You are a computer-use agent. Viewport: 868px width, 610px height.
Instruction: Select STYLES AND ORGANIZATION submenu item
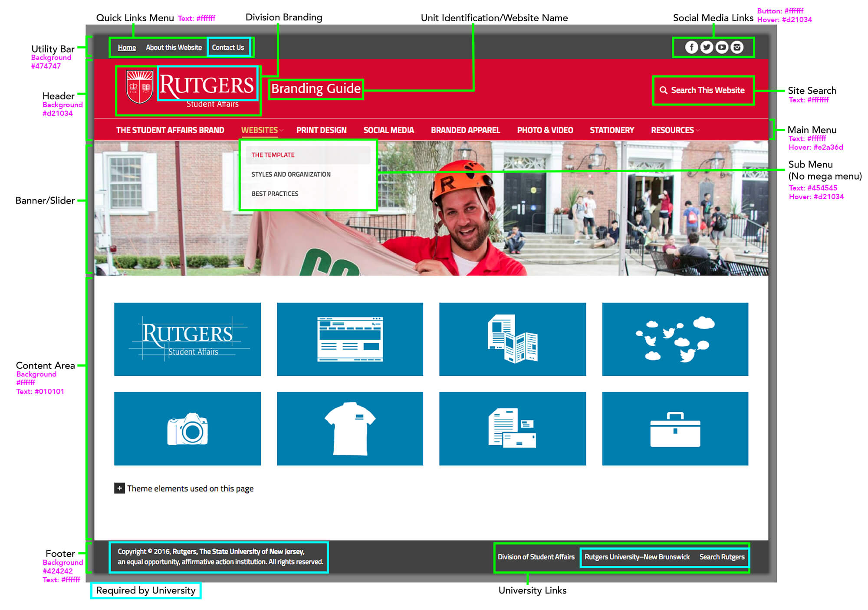[294, 174]
